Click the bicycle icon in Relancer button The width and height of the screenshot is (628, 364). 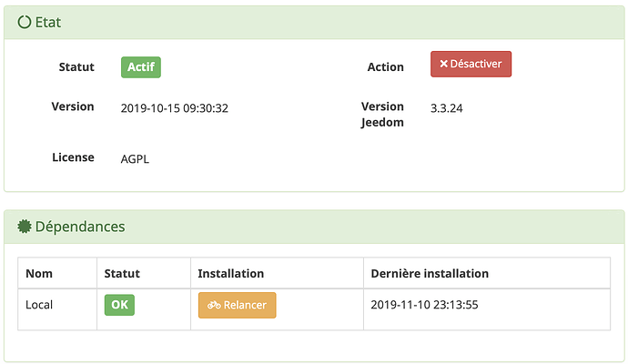pos(214,305)
